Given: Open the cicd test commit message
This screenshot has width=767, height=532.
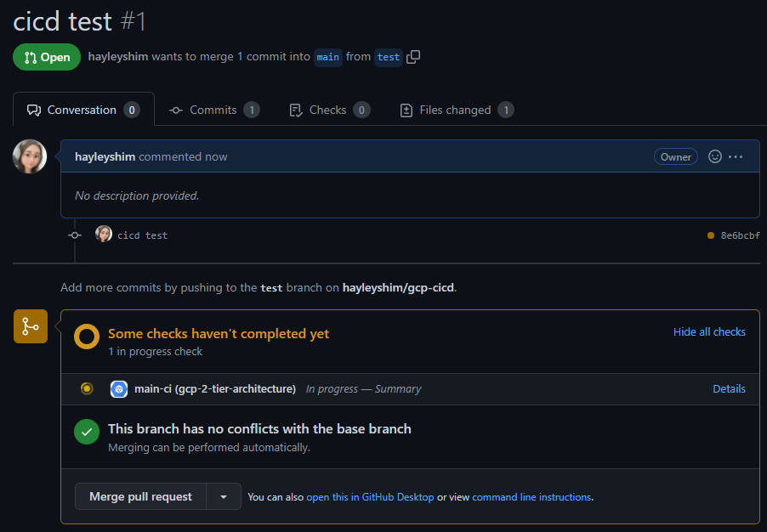Looking at the screenshot, I should point(142,235).
